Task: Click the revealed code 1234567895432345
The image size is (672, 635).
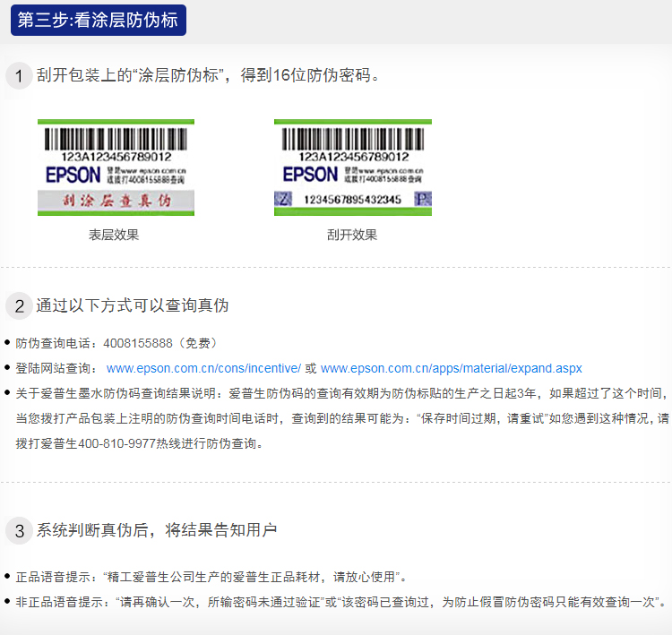Action: coord(352,200)
